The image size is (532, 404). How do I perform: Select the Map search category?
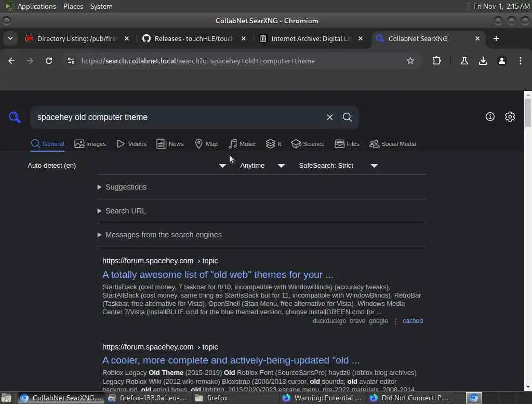(x=206, y=144)
